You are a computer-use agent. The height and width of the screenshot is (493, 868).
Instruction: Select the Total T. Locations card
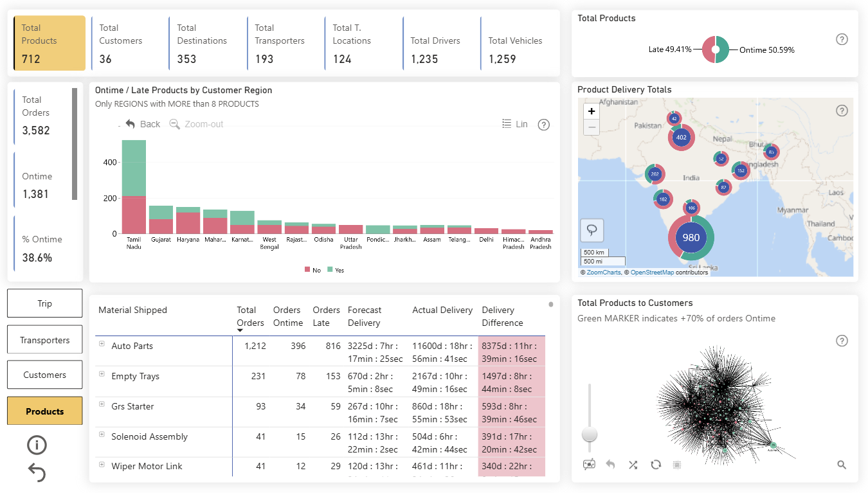361,43
